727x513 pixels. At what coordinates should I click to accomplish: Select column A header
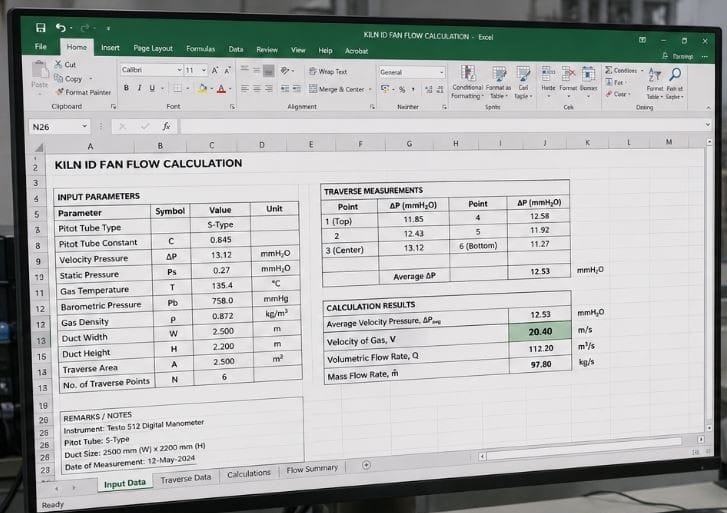[x=90, y=146]
